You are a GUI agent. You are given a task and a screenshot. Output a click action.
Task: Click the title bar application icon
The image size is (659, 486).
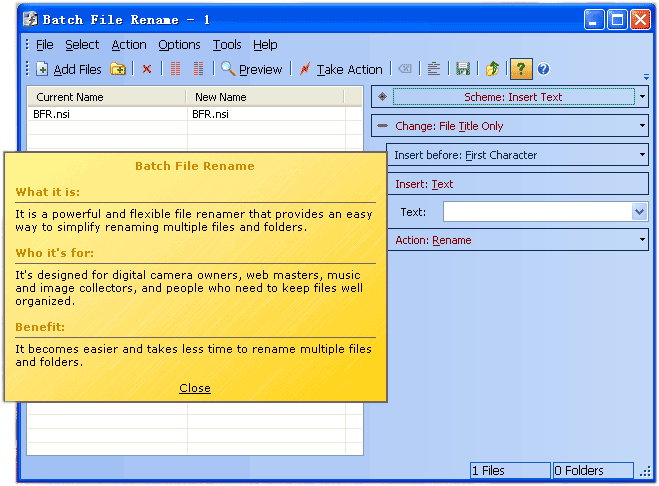(30, 19)
